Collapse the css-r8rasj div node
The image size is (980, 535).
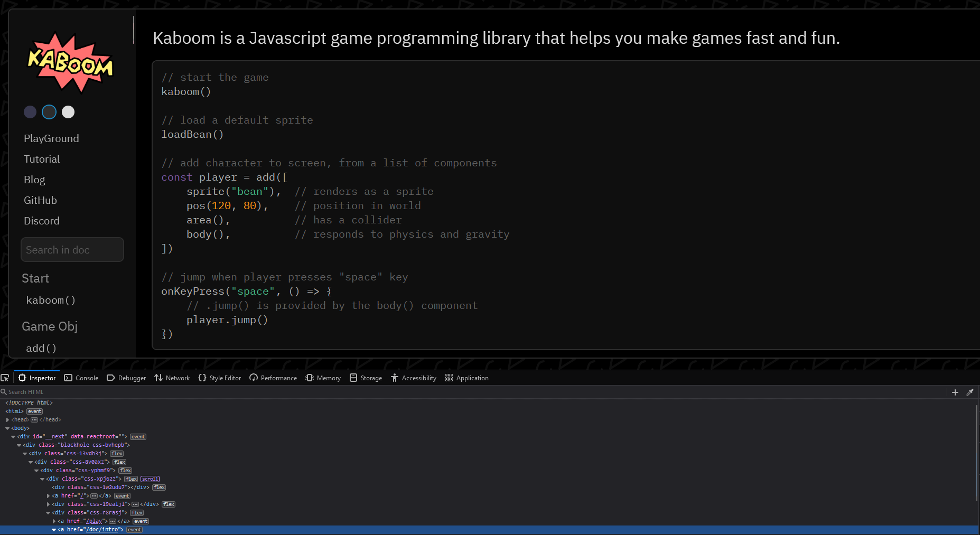point(48,513)
